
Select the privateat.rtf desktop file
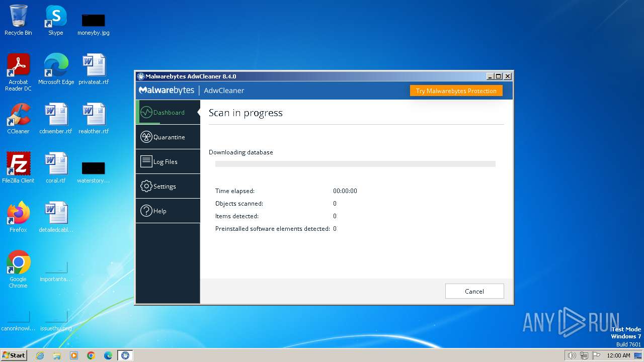(94, 69)
